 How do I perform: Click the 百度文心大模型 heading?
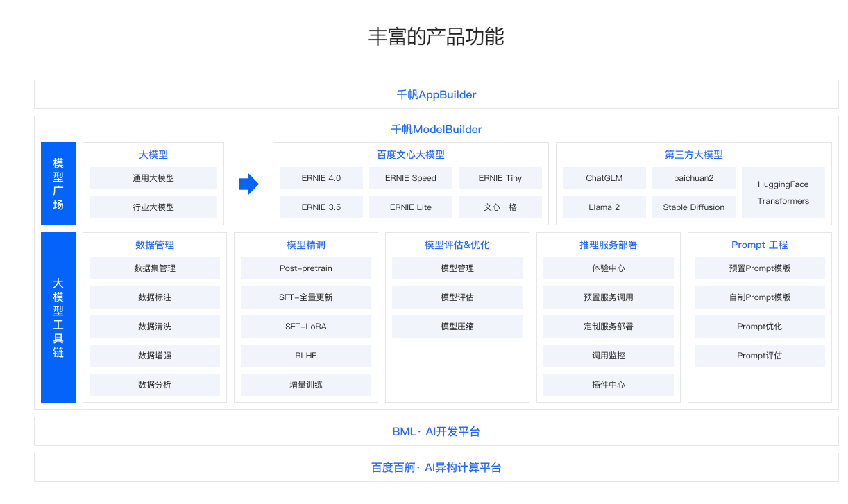(411, 155)
